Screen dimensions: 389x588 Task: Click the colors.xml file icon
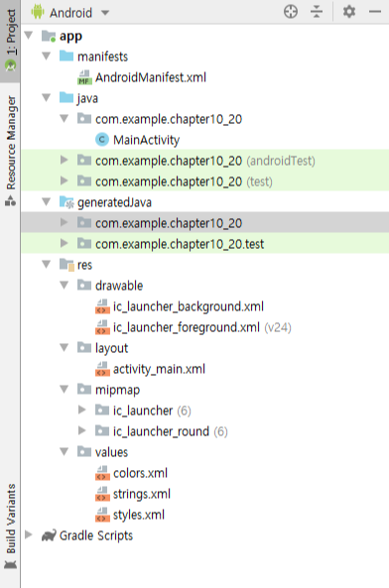click(x=102, y=473)
